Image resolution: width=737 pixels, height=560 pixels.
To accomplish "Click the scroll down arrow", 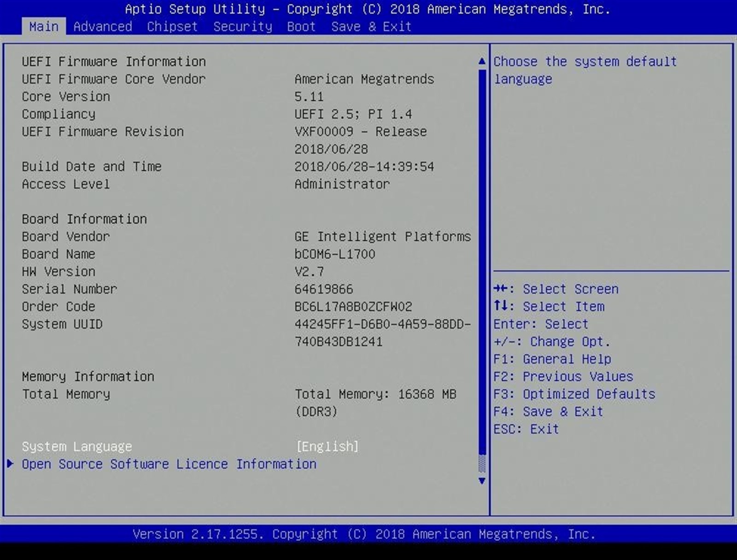I will (x=482, y=481).
